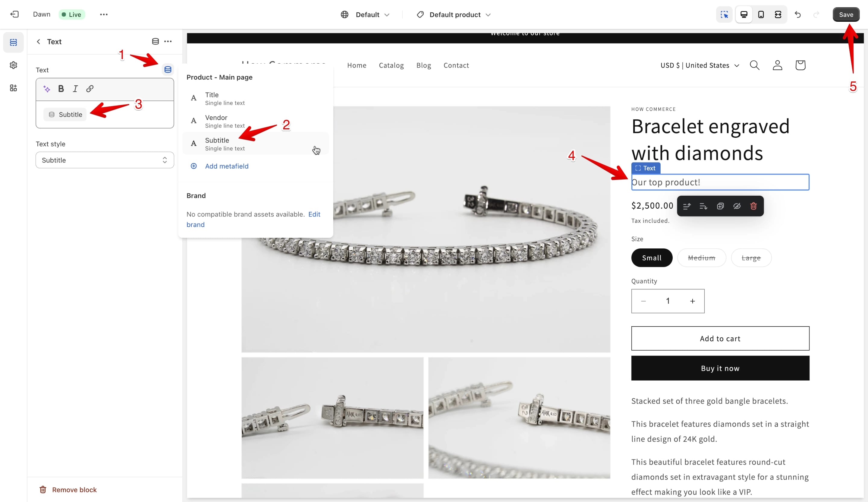Image resolution: width=868 pixels, height=502 pixels.
Task: Open the Text block more actions menu
Action: tap(168, 41)
